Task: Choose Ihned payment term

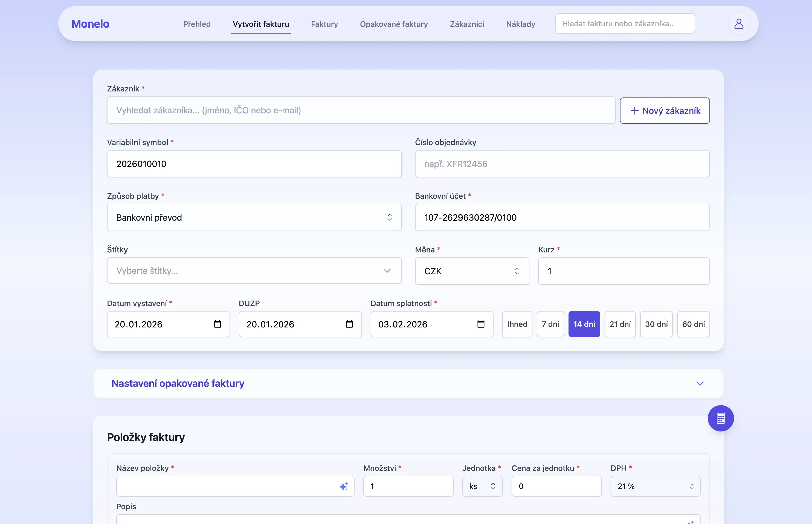Action: pyautogui.click(x=517, y=324)
